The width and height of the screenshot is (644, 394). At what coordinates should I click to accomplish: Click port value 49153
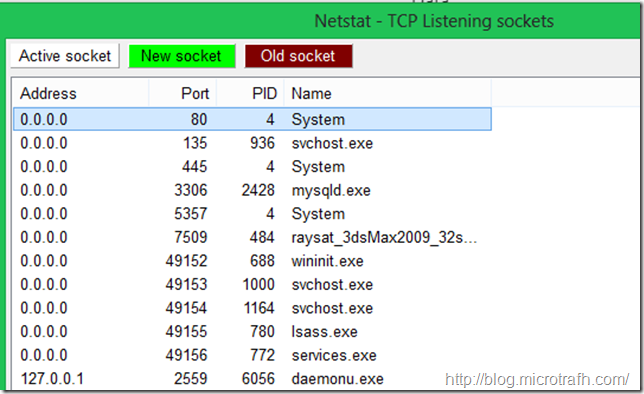[x=186, y=285]
